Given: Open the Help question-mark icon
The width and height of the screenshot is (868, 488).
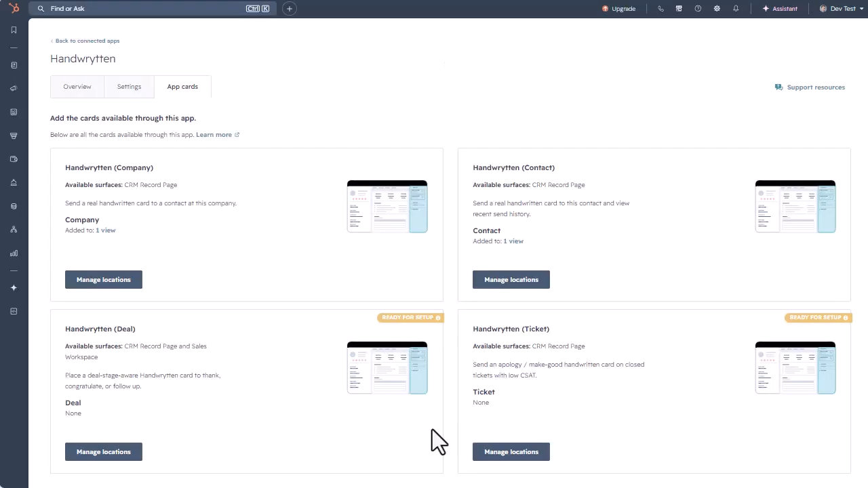Looking at the screenshot, I should click(698, 9).
